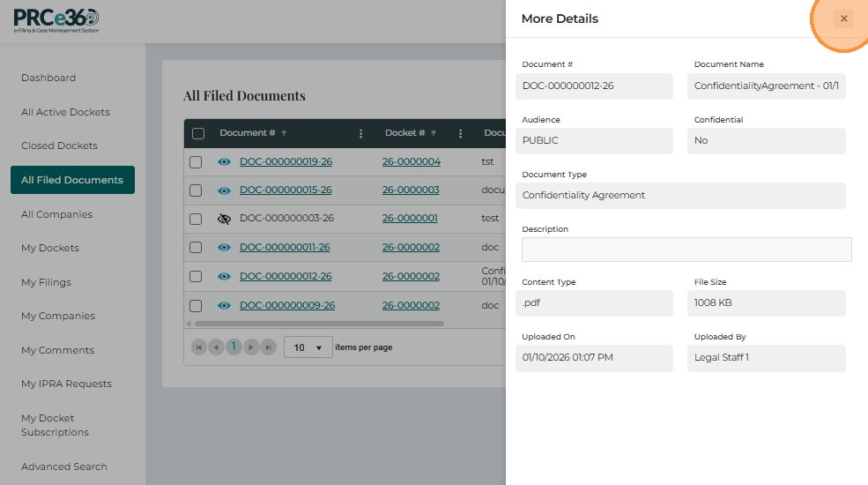Go to first page pager button
Viewport: 868px width, 485px height.
point(199,347)
